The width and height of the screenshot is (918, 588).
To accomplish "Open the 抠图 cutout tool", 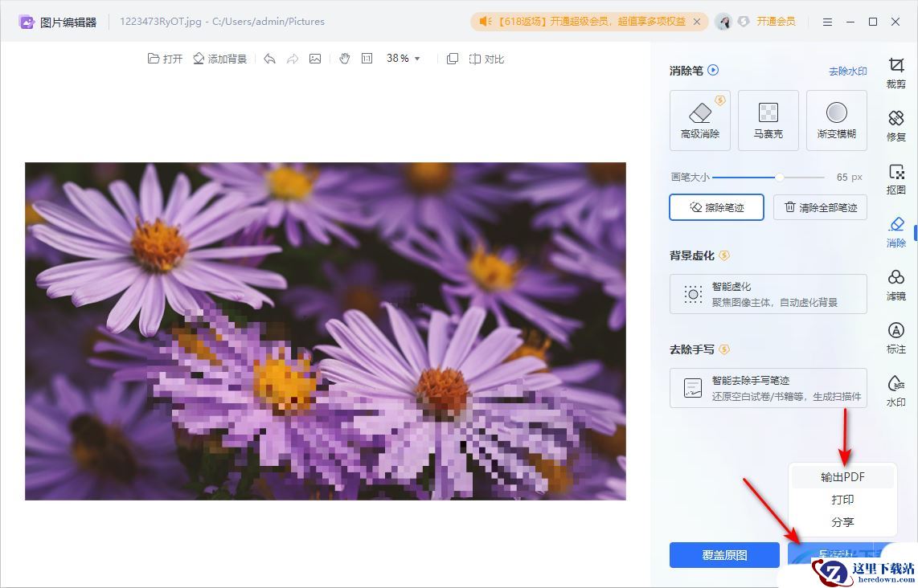I will point(895,179).
